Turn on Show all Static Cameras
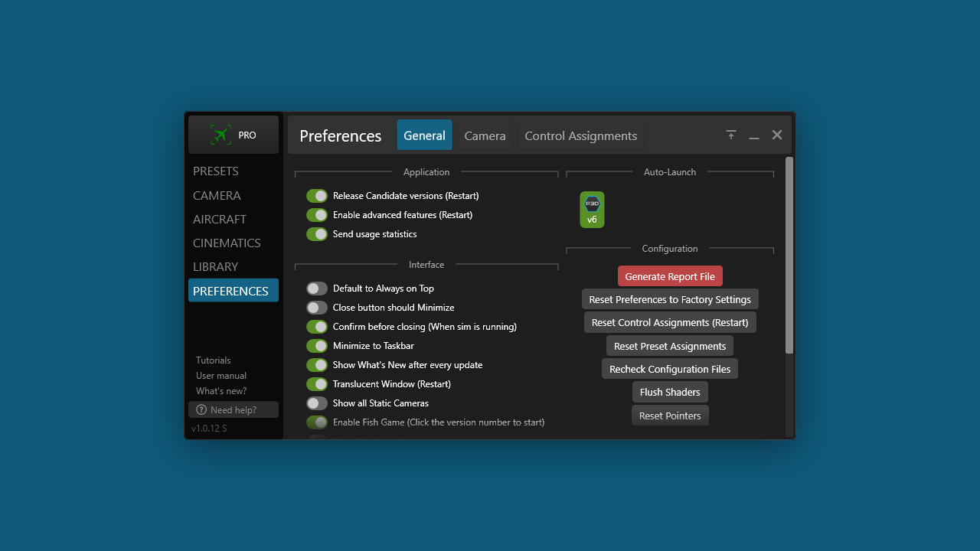The height and width of the screenshot is (551, 980). 317,403
